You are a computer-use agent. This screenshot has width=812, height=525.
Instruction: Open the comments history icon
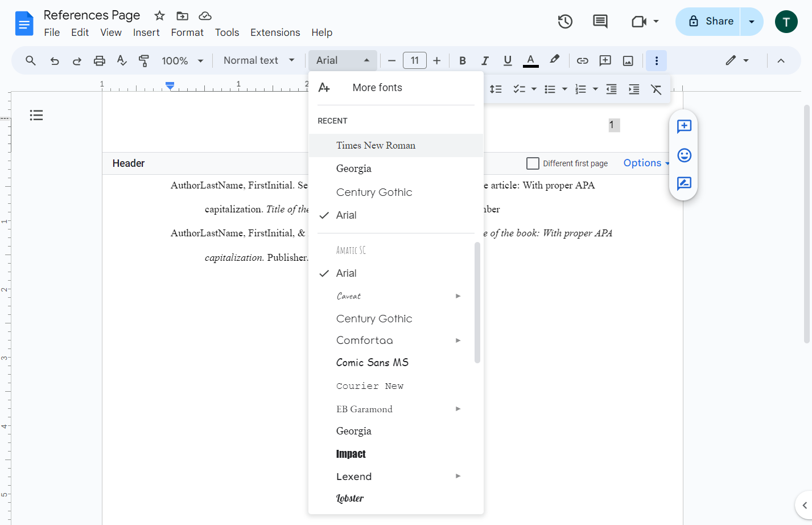[600, 22]
